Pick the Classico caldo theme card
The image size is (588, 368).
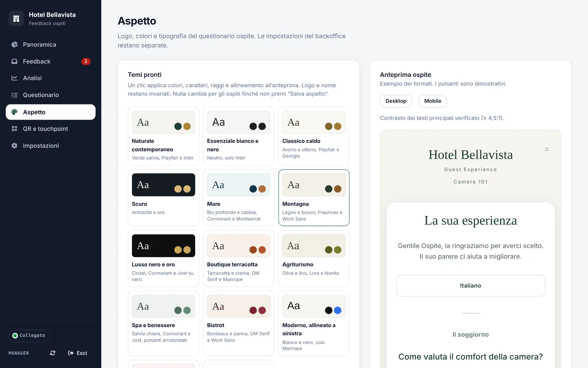tap(314, 136)
